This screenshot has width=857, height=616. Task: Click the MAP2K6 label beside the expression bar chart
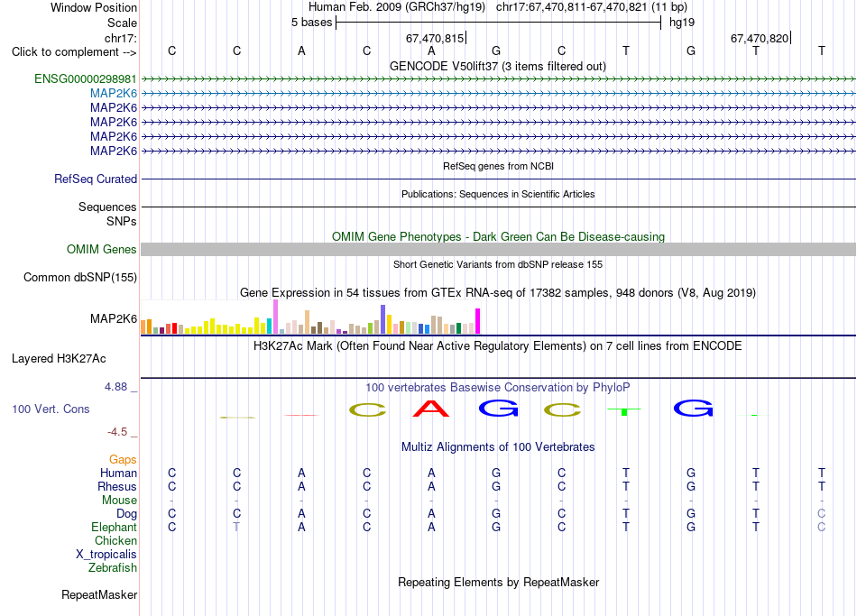(x=114, y=318)
